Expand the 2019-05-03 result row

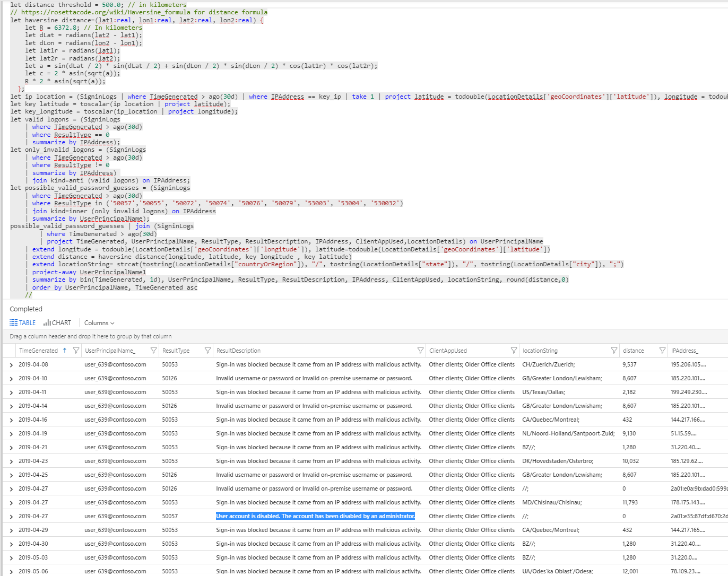coord(11,558)
